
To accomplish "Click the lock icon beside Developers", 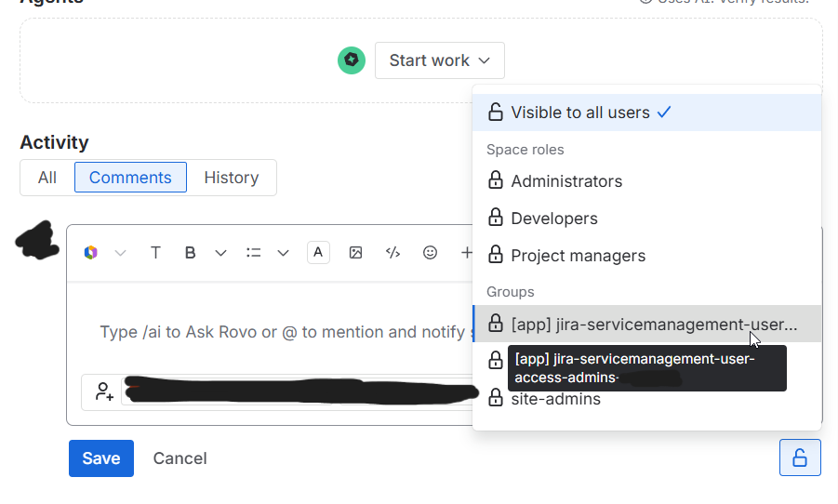I will click(x=496, y=217).
